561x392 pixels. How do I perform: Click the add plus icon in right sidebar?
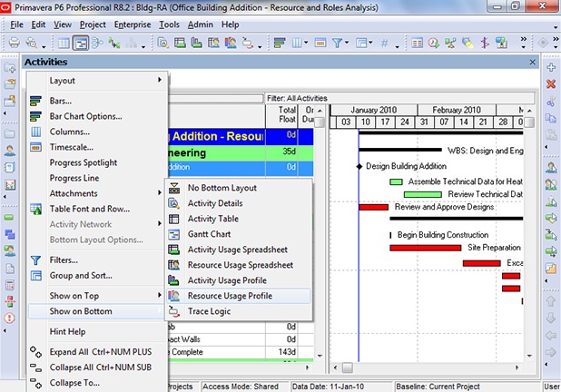pos(551,67)
